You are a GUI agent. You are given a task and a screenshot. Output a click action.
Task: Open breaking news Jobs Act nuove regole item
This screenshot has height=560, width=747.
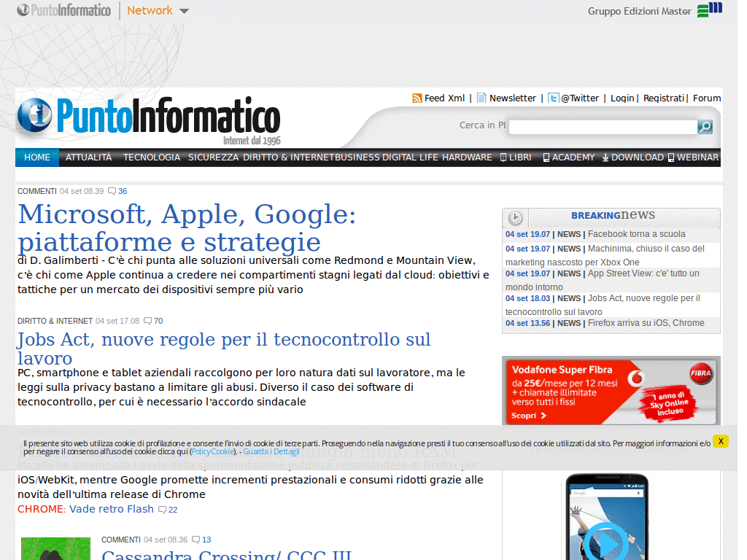click(603, 305)
